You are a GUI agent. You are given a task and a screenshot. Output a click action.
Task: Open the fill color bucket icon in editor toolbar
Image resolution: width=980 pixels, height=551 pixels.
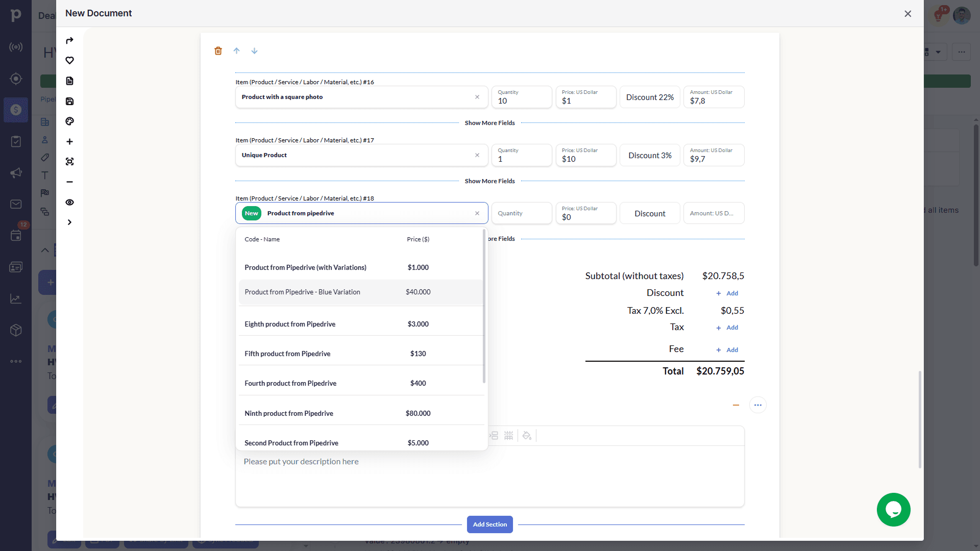[527, 436]
